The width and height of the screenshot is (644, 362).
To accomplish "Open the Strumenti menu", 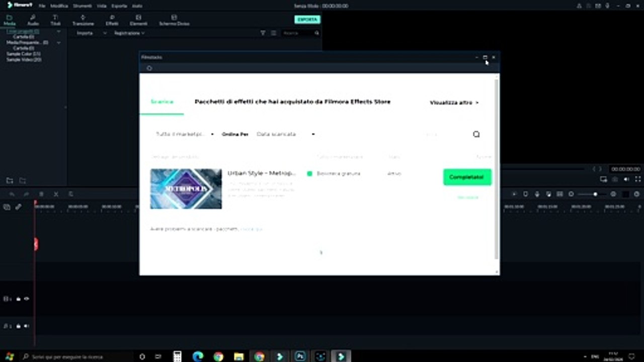I will [x=82, y=6].
